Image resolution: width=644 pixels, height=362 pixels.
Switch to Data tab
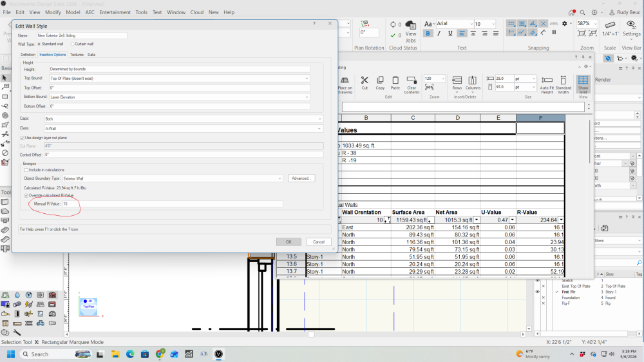pos(91,55)
